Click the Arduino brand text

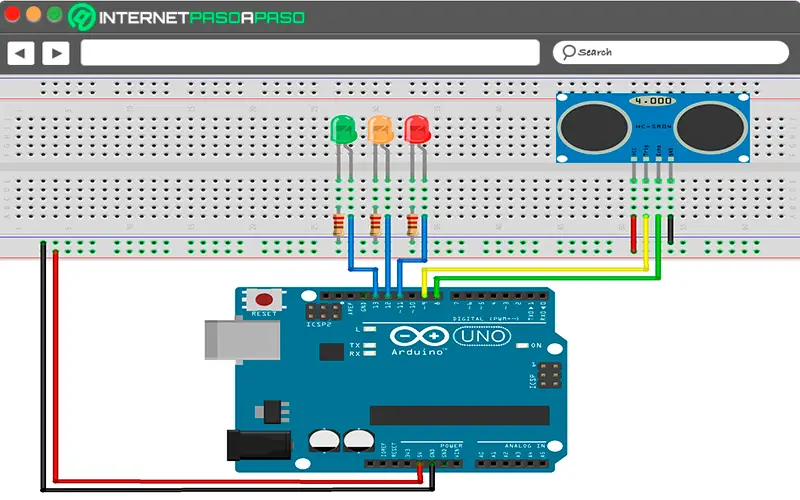click(x=418, y=352)
